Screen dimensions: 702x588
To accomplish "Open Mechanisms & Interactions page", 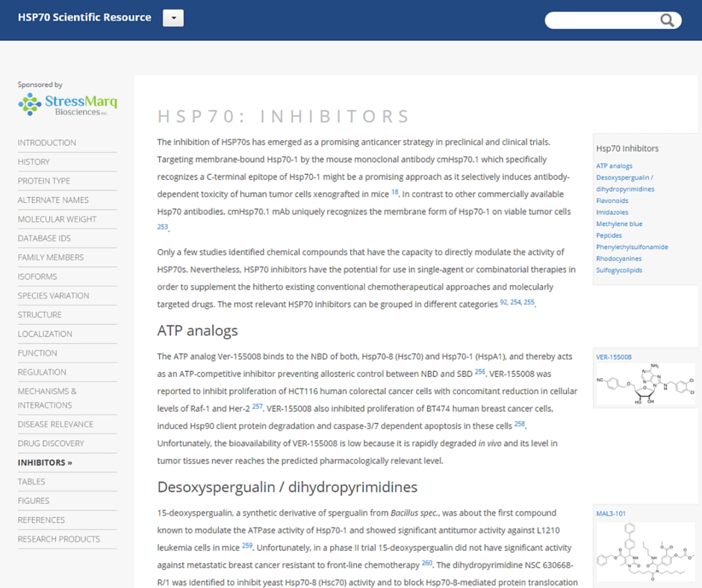I will click(x=47, y=398).
